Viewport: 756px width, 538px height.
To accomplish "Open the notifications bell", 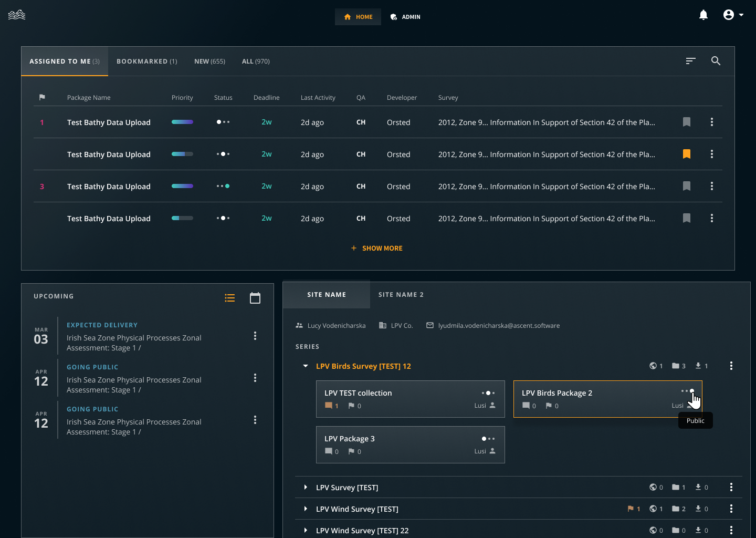I will (703, 15).
